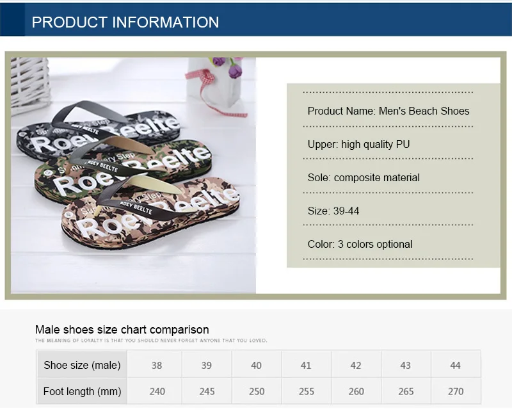Click the Size: 39-44 specification line

tap(333, 211)
